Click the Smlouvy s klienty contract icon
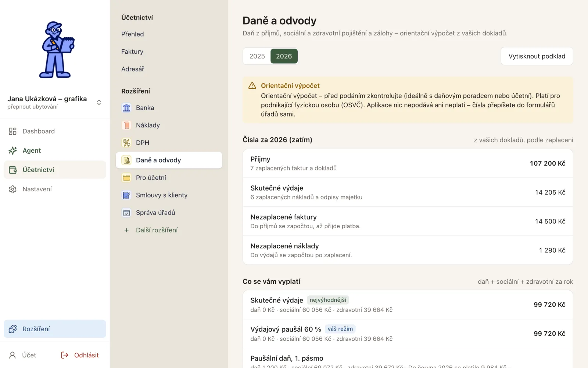The image size is (588, 368). (126, 195)
